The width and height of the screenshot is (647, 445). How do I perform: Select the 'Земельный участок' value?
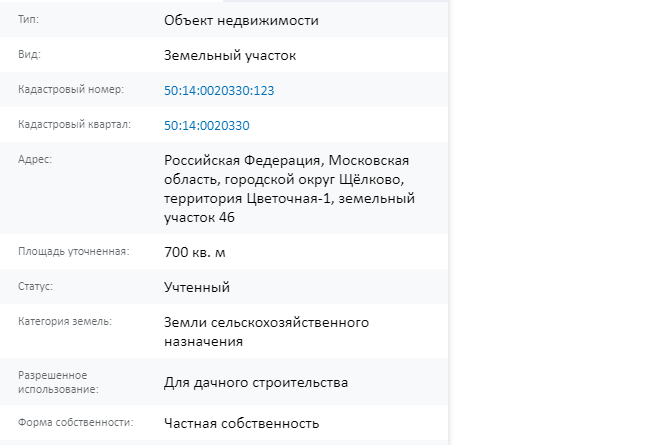[x=230, y=55]
